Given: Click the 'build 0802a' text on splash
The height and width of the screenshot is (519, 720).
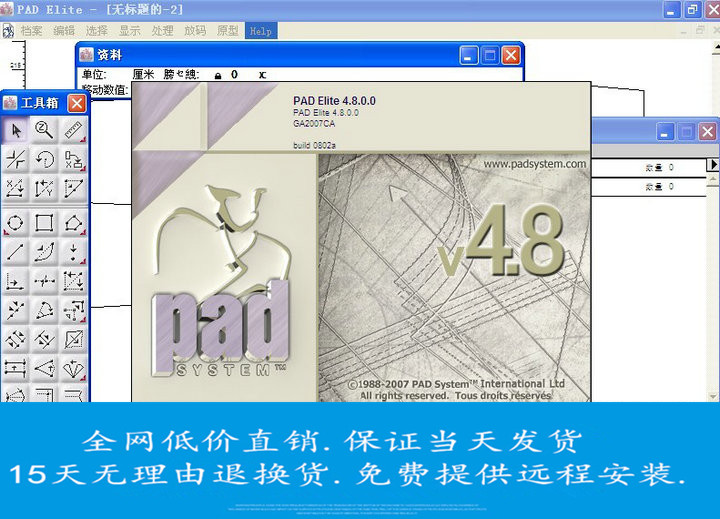Looking at the screenshot, I should [315, 145].
